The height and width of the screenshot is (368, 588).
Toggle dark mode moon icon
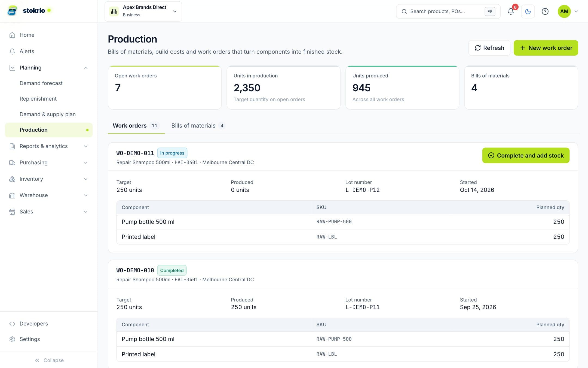[x=528, y=11]
